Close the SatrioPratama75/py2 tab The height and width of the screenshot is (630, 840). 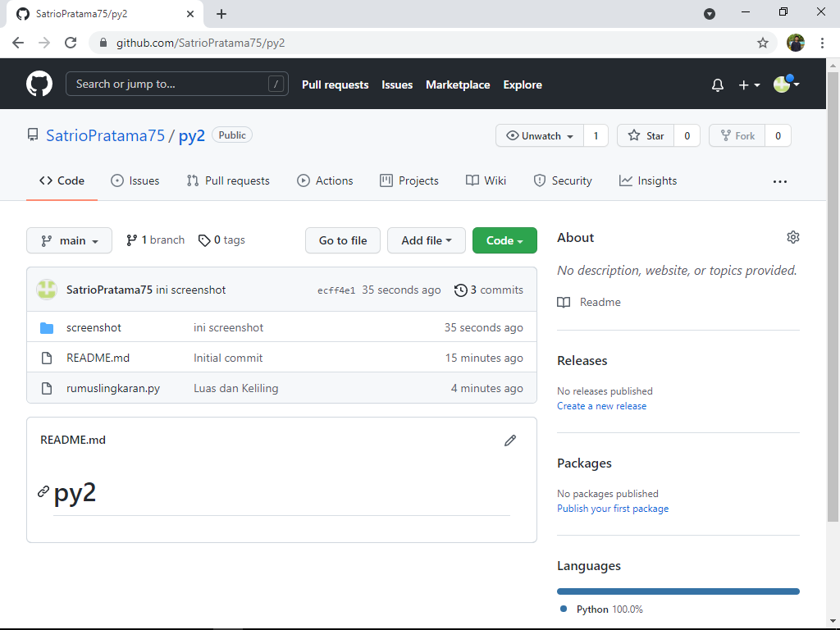(x=190, y=14)
